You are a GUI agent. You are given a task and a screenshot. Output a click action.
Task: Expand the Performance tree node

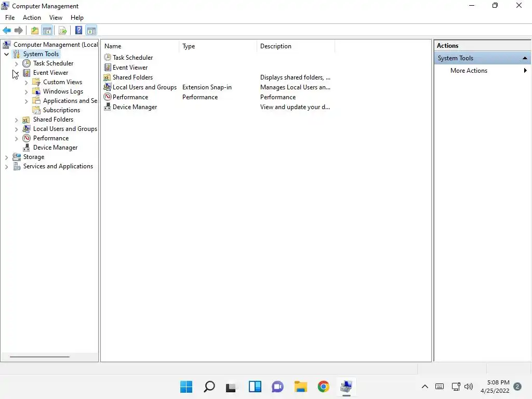point(16,138)
